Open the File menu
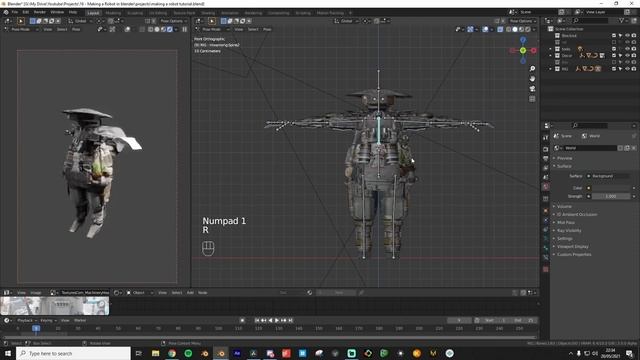640x360 pixels. point(15,12)
